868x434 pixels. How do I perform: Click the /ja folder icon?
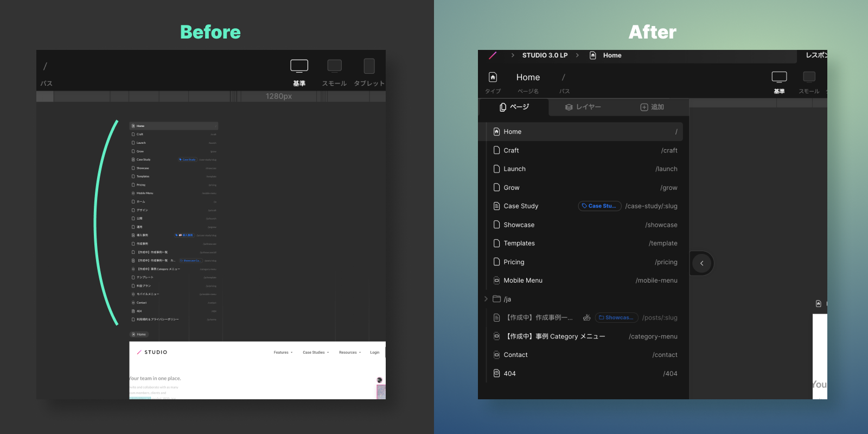[x=496, y=299]
